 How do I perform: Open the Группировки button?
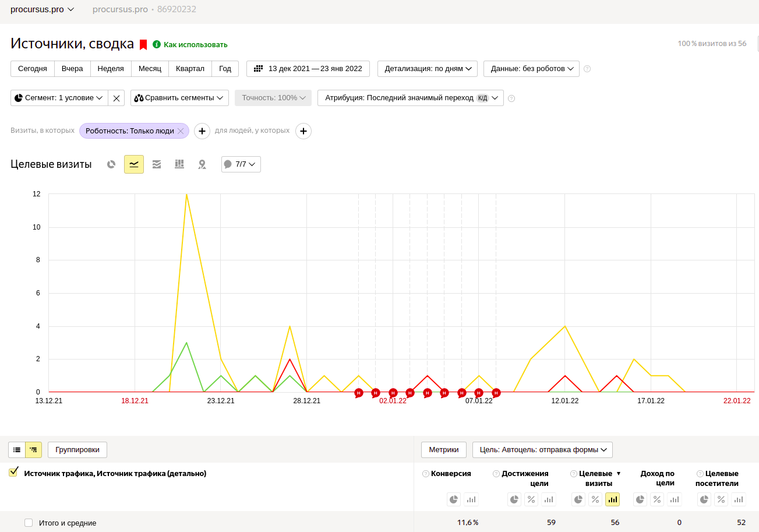77,450
